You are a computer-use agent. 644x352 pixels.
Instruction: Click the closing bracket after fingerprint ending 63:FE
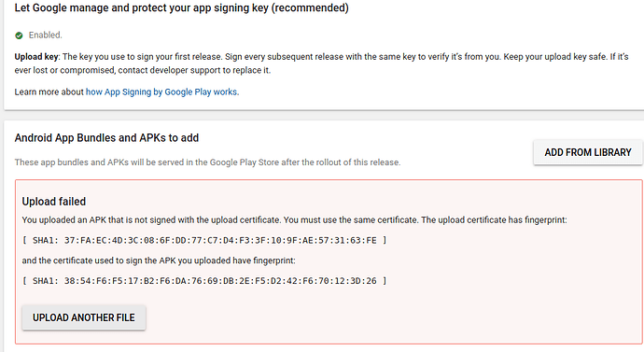[385, 240]
